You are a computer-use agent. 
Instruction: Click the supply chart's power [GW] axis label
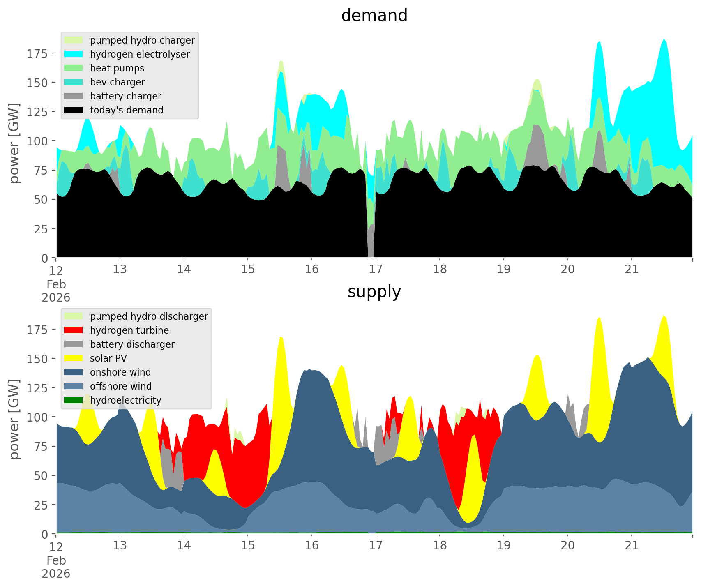click(x=14, y=419)
